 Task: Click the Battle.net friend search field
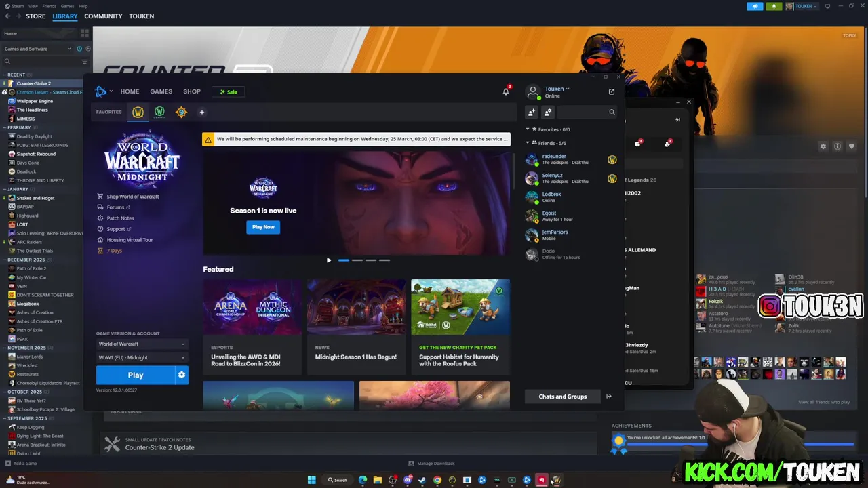(x=588, y=112)
